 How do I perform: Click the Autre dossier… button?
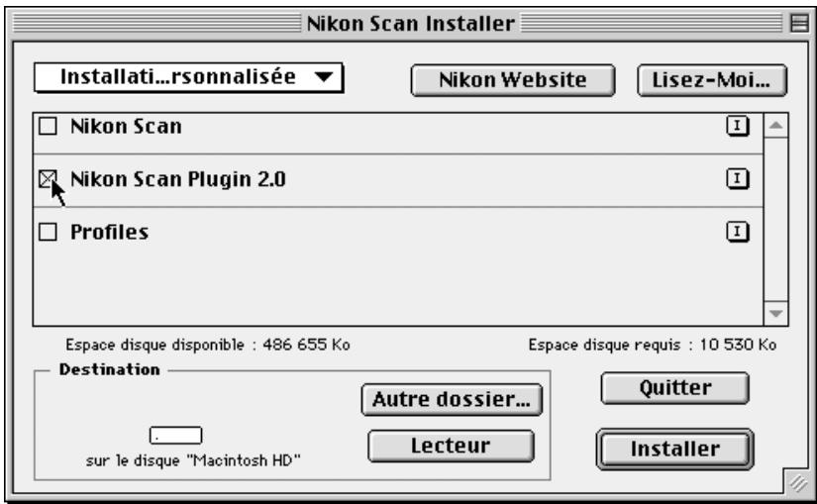(452, 400)
